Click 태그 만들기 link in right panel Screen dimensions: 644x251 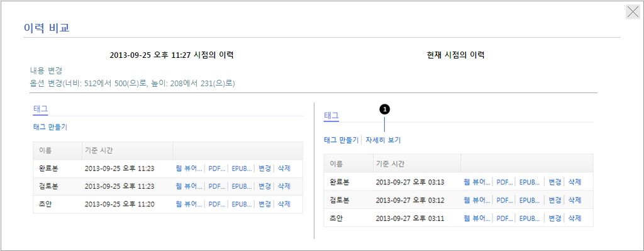pos(341,140)
